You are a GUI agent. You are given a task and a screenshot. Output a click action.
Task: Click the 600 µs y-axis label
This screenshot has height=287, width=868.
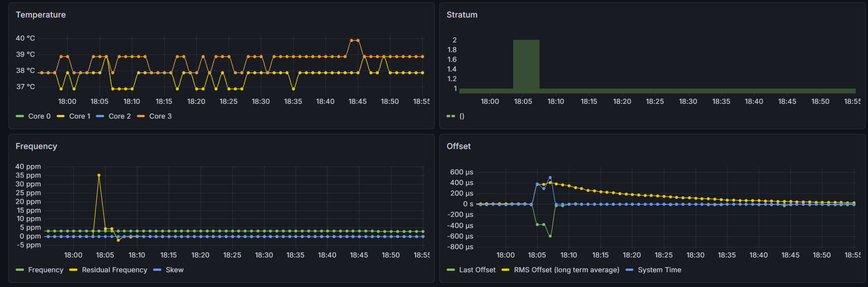tap(462, 172)
